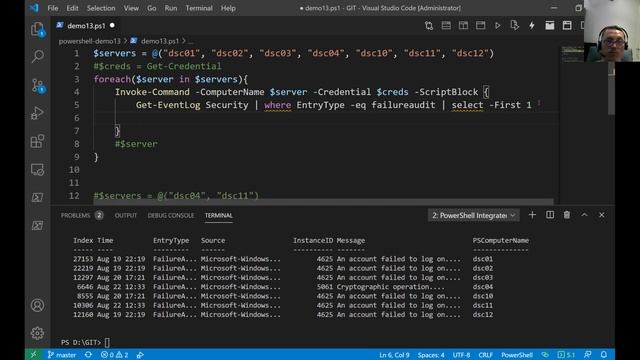This screenshot has width=640, height=360.
Task: Switch to the Output panel tab
Action: click(x=126, y=215)
